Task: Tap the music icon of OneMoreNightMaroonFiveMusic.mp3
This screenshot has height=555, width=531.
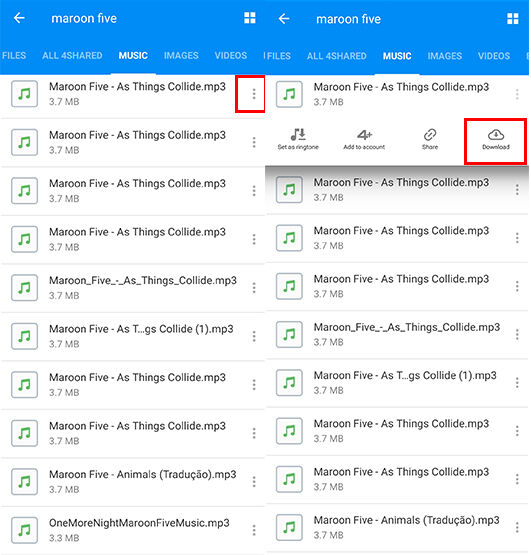Action: (x=24, y=530)
